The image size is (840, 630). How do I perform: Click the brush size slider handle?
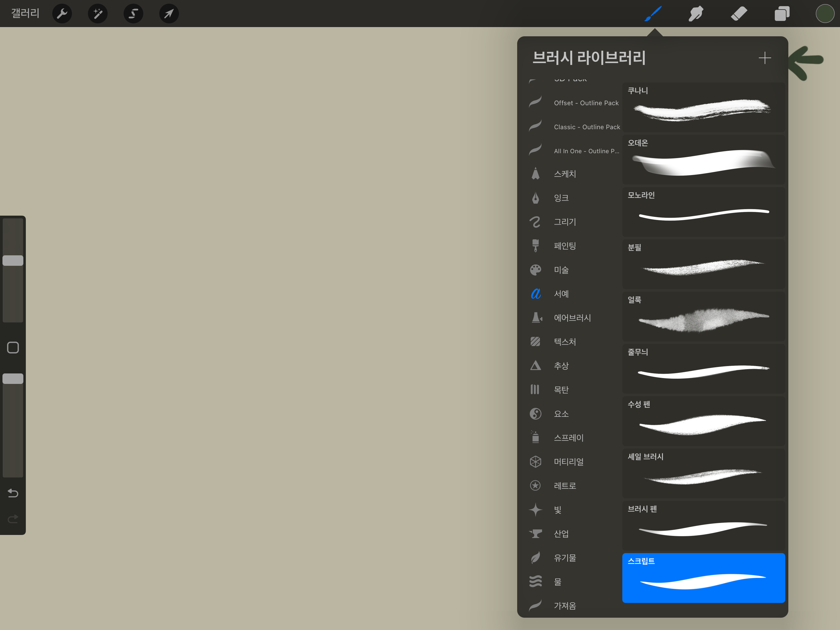click(13, 261)
